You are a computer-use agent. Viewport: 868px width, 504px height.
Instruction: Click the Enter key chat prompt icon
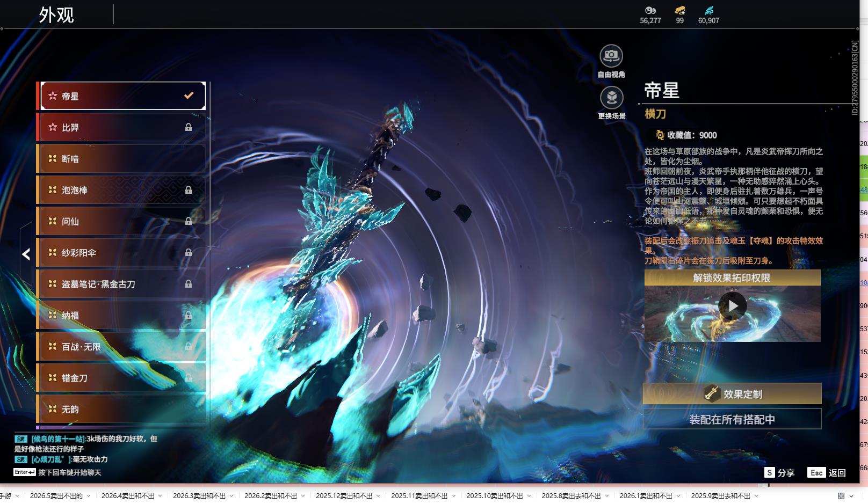coord(25,472)
